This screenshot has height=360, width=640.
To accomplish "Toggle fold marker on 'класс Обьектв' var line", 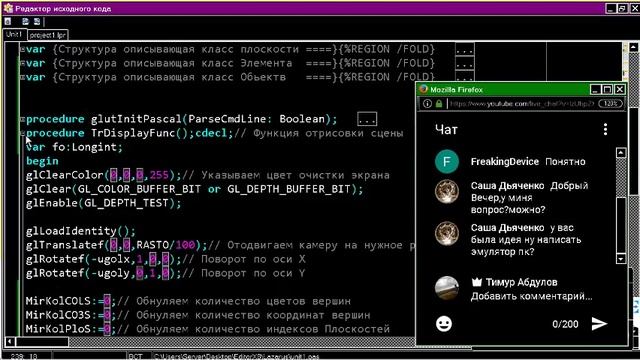I will point(22,77).
